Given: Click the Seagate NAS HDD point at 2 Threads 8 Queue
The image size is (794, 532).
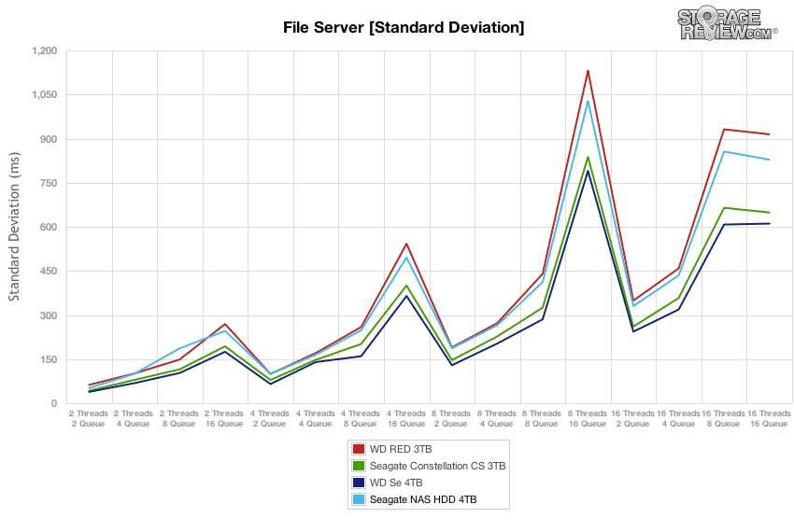Looking at the screenshot, I should pos(179,348).
